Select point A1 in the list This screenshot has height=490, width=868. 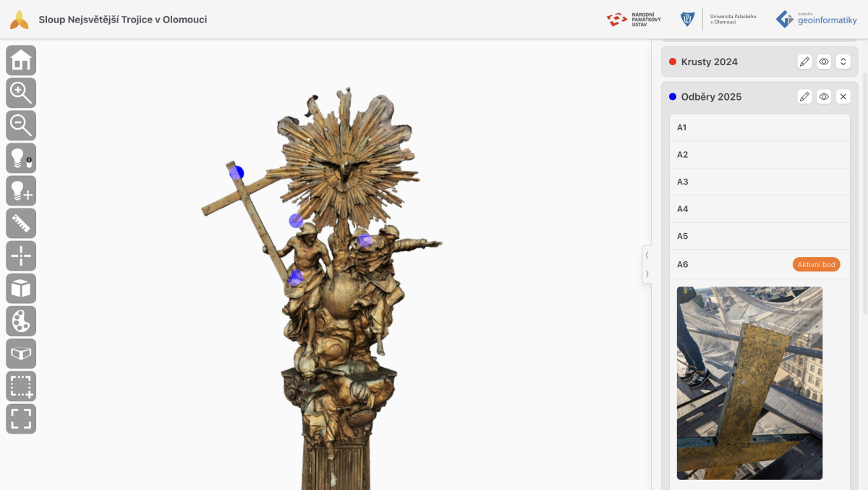(x=759, y=127)
